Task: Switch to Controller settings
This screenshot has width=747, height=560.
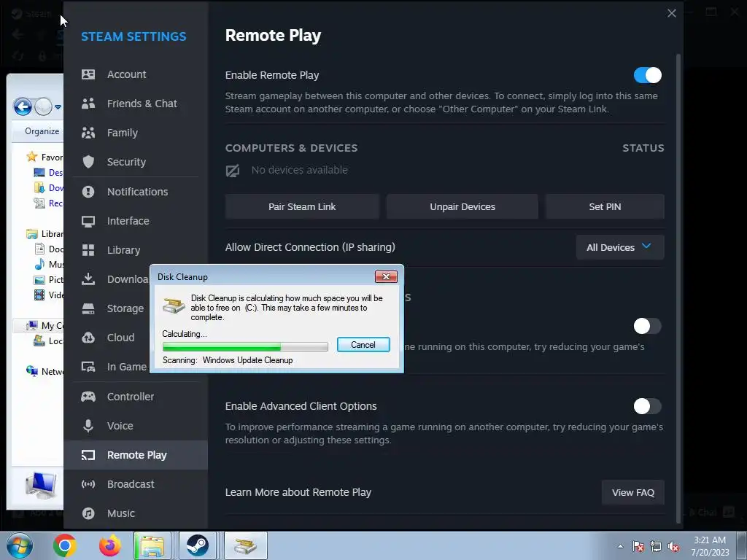Action: 136,397
